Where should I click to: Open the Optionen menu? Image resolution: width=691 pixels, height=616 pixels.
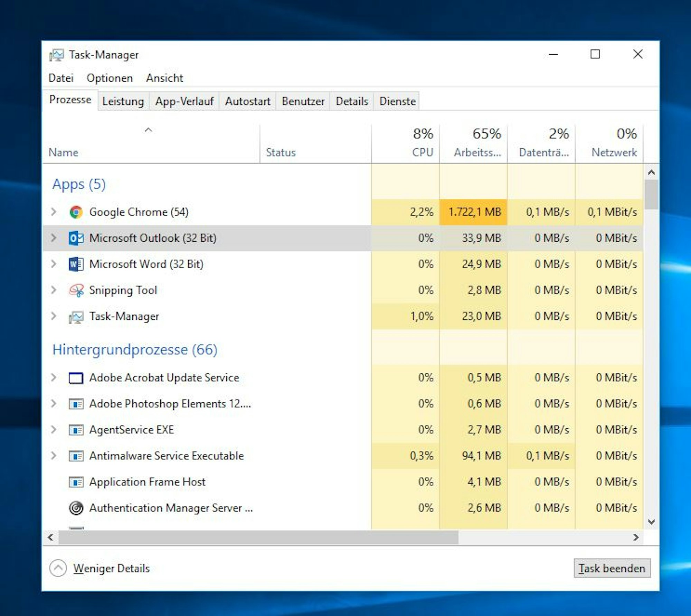click(110, 78)
